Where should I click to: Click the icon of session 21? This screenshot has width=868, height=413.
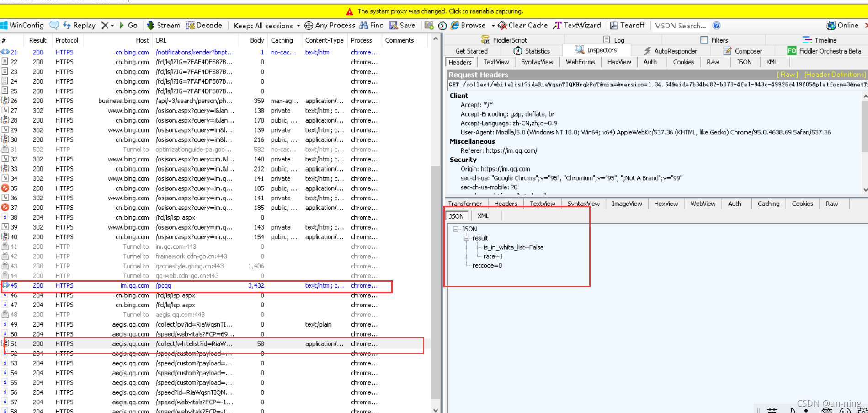coord(5,52)
